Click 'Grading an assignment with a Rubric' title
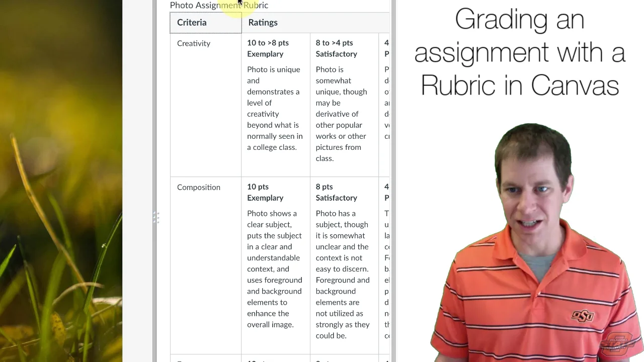Viewport: 644px width, 362px height. [x=520, y=53]
